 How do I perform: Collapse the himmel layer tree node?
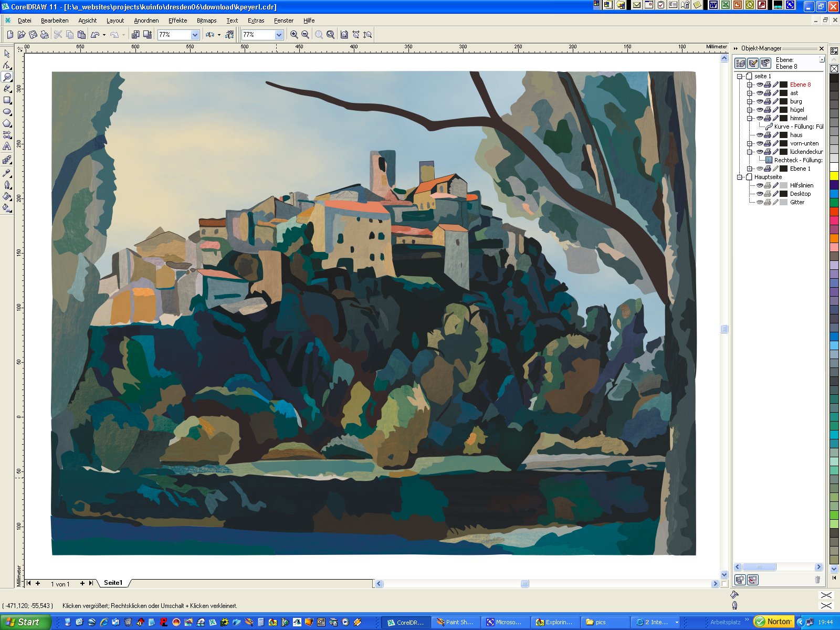click(750, 118)
